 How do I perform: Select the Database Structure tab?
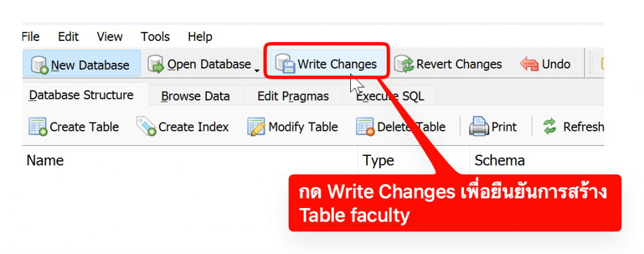pos(81,96)
